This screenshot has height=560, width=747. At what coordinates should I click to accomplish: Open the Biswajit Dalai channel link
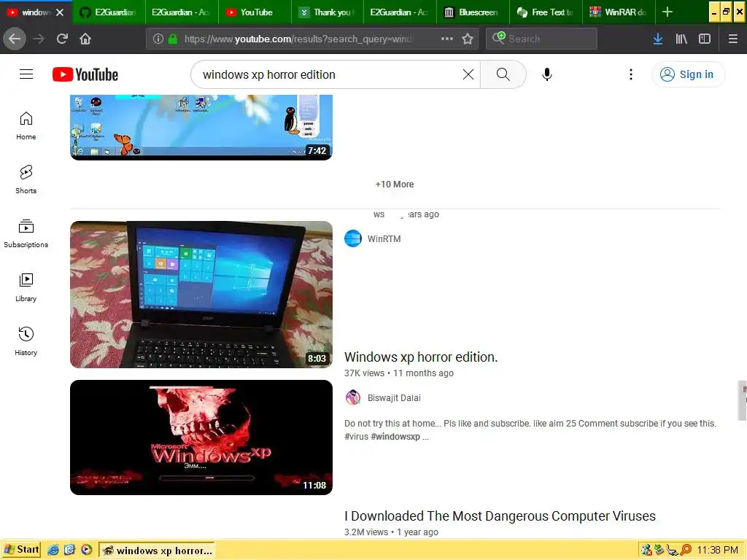click(394, 398)
